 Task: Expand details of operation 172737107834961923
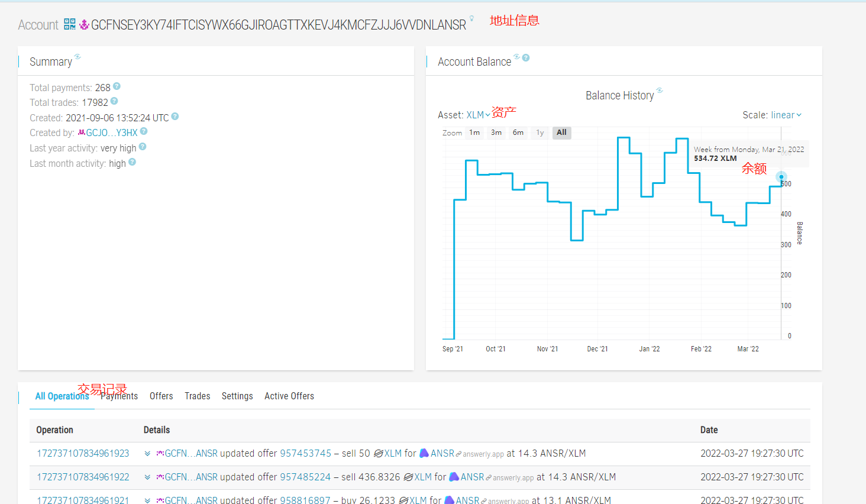click(x=147, y=454)
